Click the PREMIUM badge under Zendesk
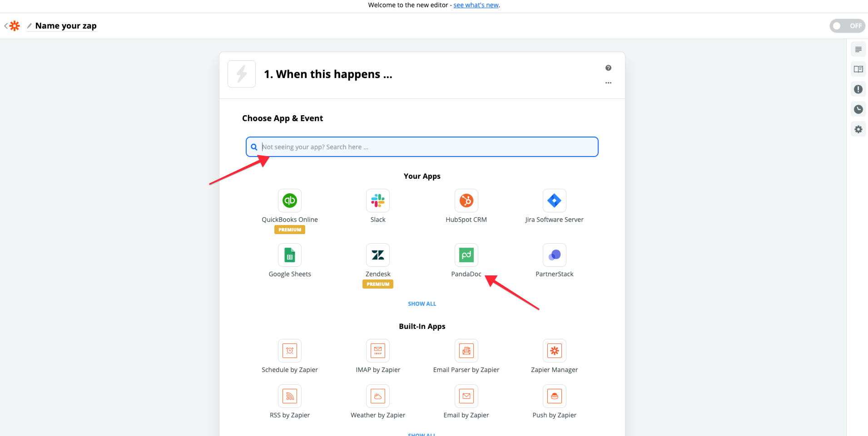The height and width of the screenshot is (436, 868). [378, 284]
